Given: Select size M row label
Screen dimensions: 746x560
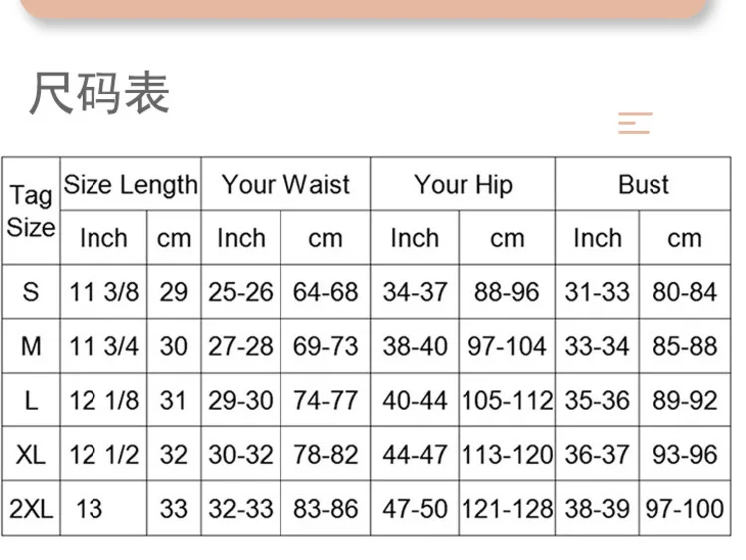Looking at the screenshot, I should 31,346.
